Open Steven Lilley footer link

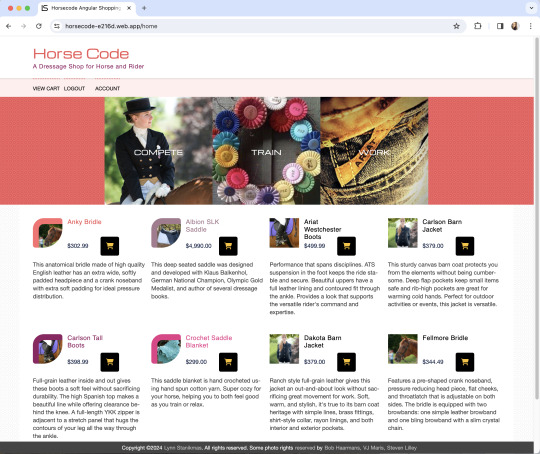[402, 448]
